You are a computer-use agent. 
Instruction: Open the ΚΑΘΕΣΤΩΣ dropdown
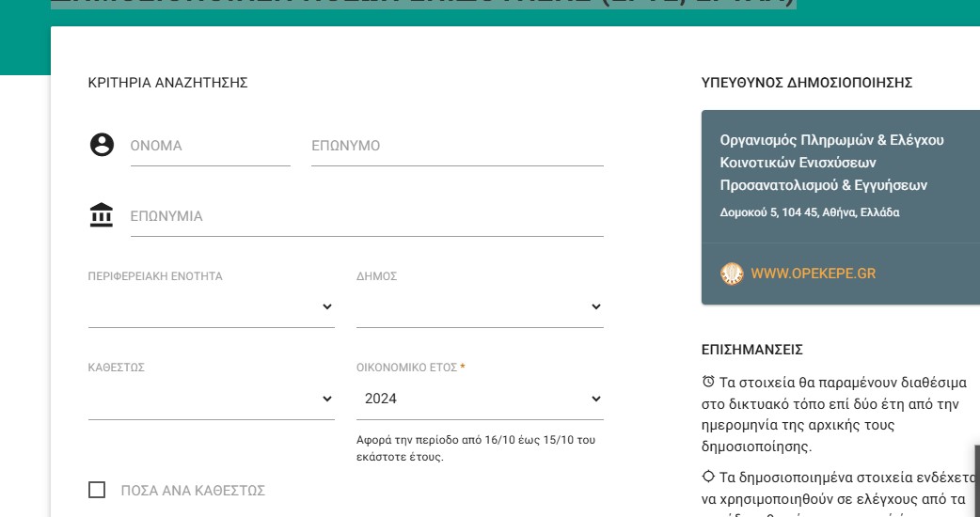tap(212, 399)
